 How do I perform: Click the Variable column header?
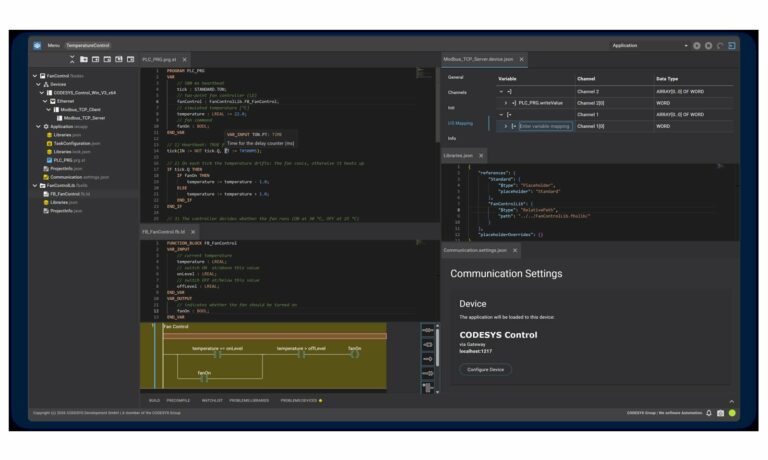click(507, 79)
